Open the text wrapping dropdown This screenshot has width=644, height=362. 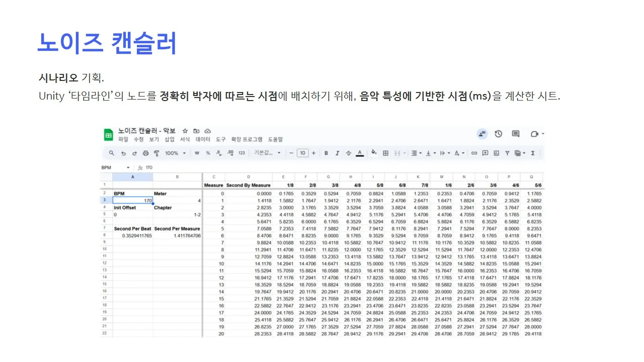[x=445, y=153]
